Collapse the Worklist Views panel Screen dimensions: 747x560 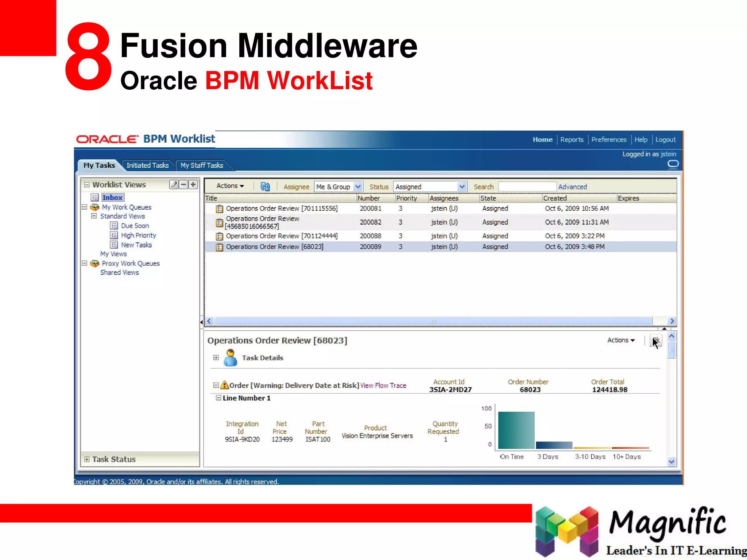click(x=87, y=185)
